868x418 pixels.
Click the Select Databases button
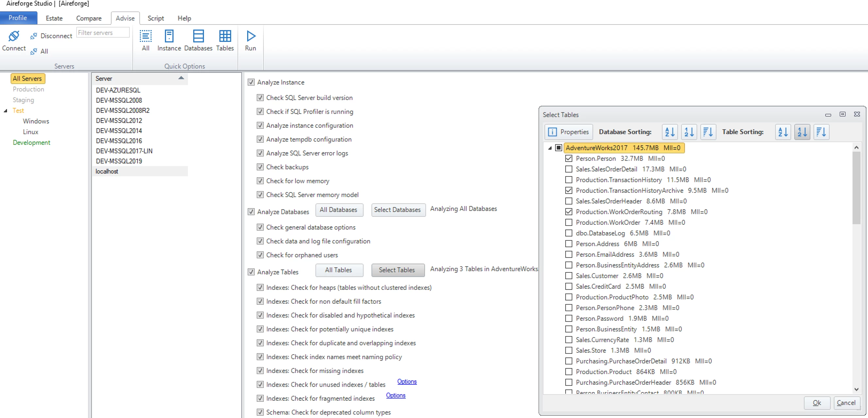click(x=398, y=210)
